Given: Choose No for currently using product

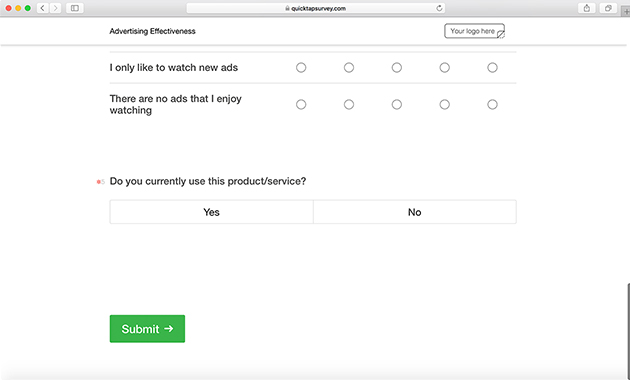Looking at the screenshot, I should [415, 212].
